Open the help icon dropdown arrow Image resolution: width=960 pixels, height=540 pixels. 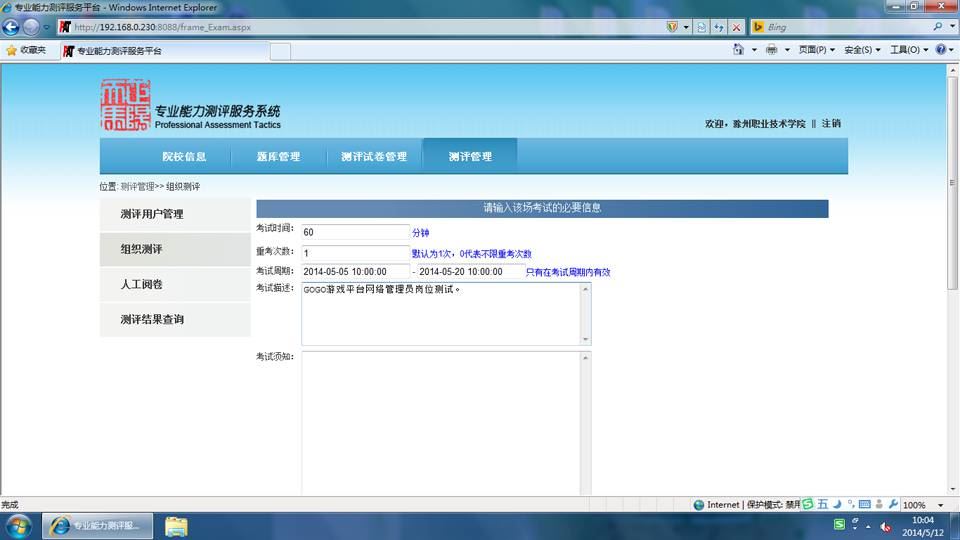tap(951, 50)
